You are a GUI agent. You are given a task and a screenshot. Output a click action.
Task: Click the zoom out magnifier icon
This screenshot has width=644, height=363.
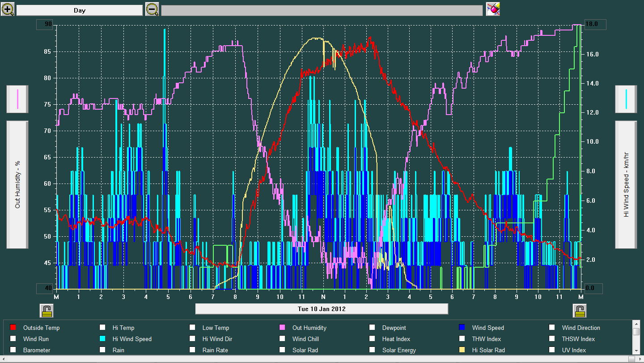click(x=152, y=9)
